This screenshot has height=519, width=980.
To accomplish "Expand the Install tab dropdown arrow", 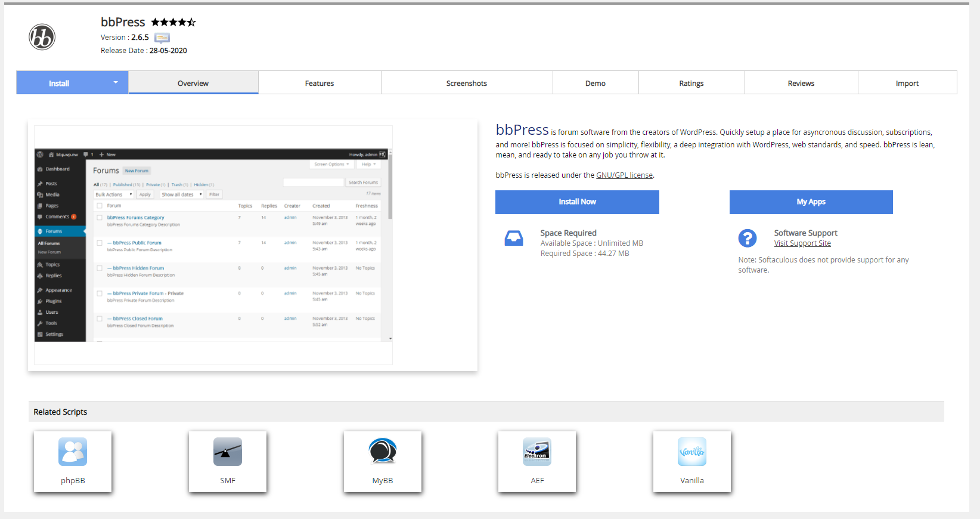I will [116, 82].
